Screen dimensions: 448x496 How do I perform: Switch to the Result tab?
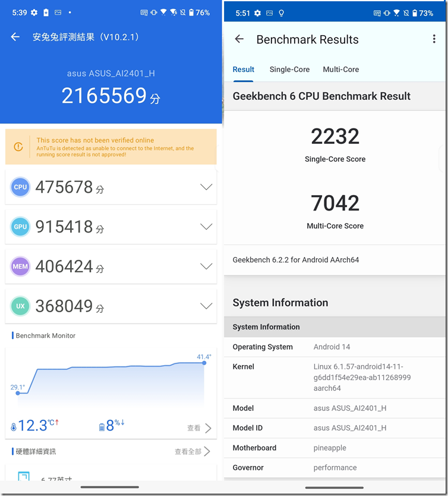pos(243,69)
